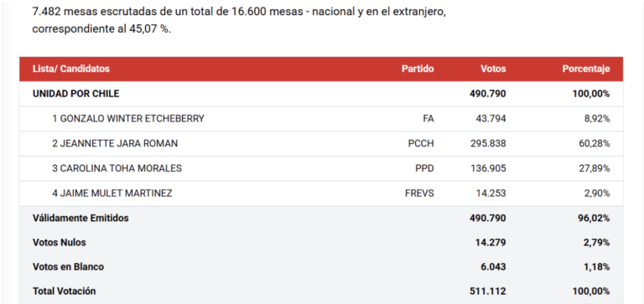Screen dimensions: 644x304
Task: Click the Porcentaje column header
Action: point(585,69)
